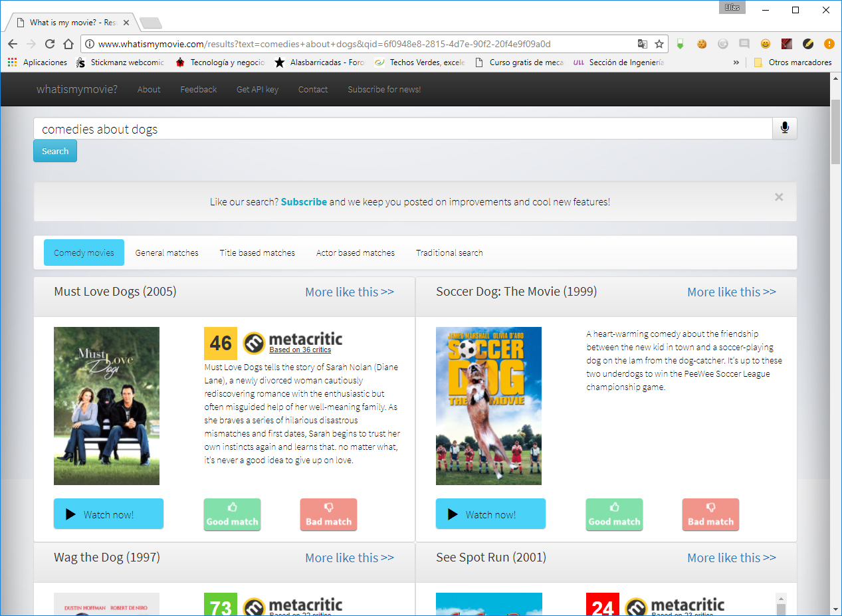The height and width of the screenshot is (616, 842).
Task: Expand hidden bookmarks with the chevron
Action: tap(736, 62)
